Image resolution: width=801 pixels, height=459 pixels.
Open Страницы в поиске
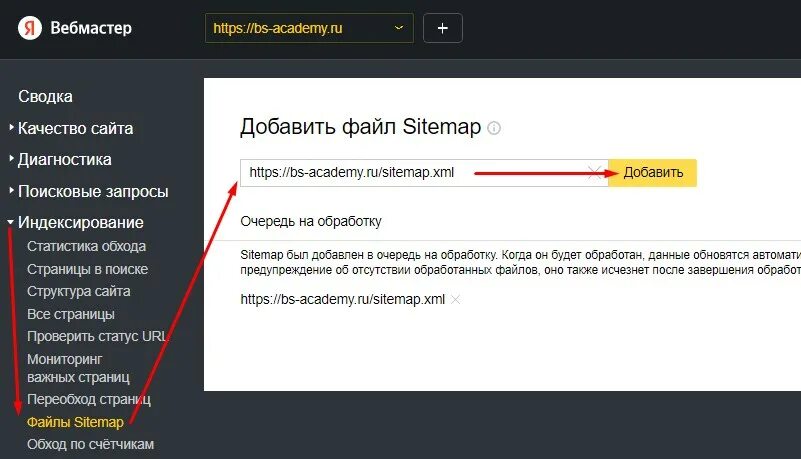pos(87,269)
